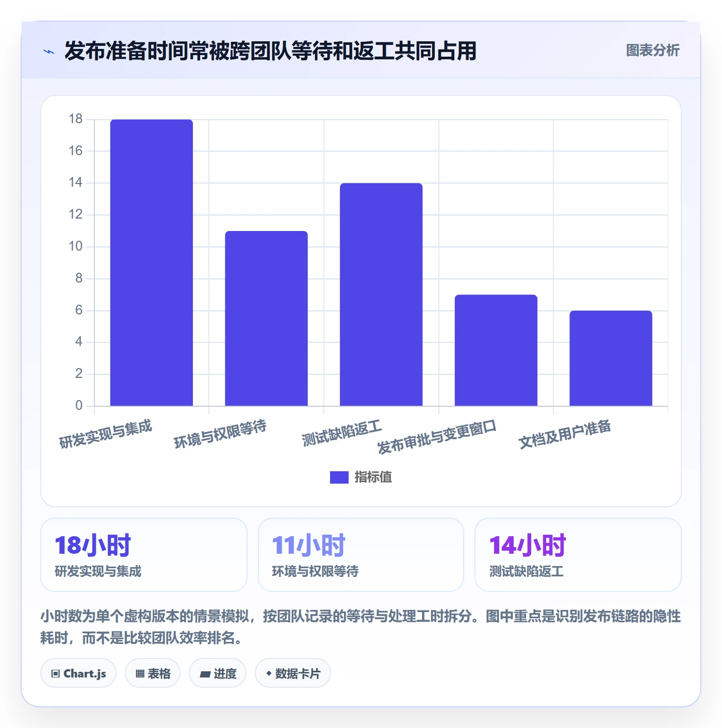The image size is (722, 728).
Task: Click the 研发实现与集成 x-axis label
Action: (x=106, y=434)
